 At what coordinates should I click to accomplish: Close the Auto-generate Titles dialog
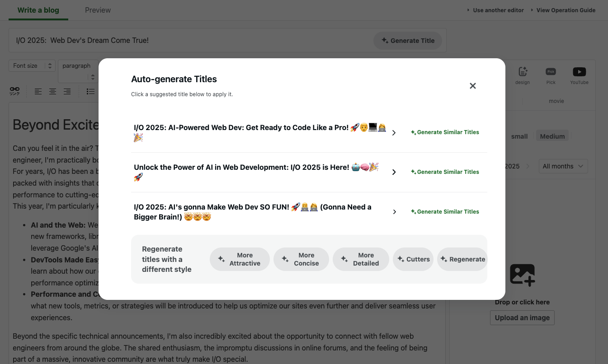(473, 86)
